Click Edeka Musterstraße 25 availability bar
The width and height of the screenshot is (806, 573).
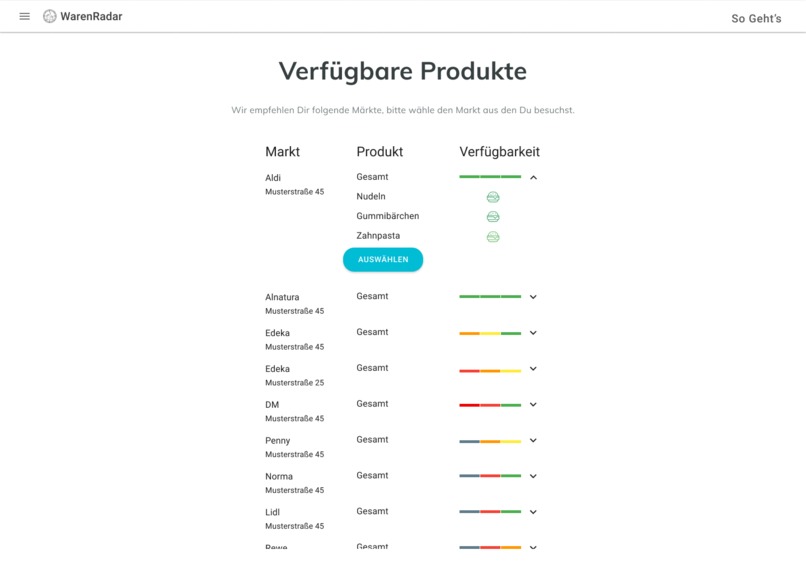490,371
